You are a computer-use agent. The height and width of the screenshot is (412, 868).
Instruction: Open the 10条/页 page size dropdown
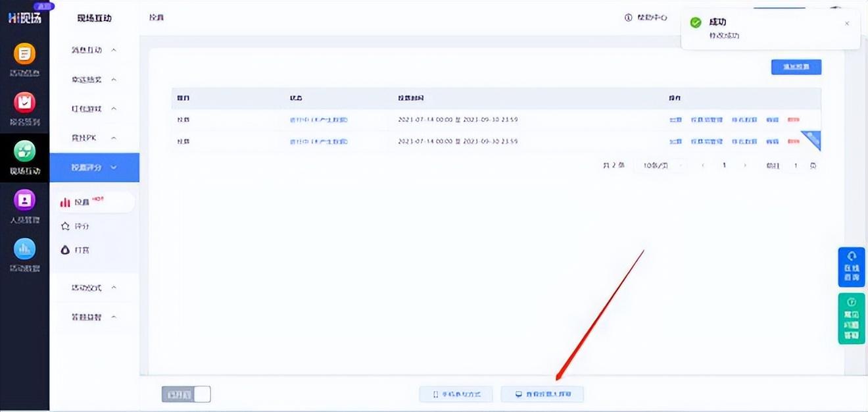point(660,166)
